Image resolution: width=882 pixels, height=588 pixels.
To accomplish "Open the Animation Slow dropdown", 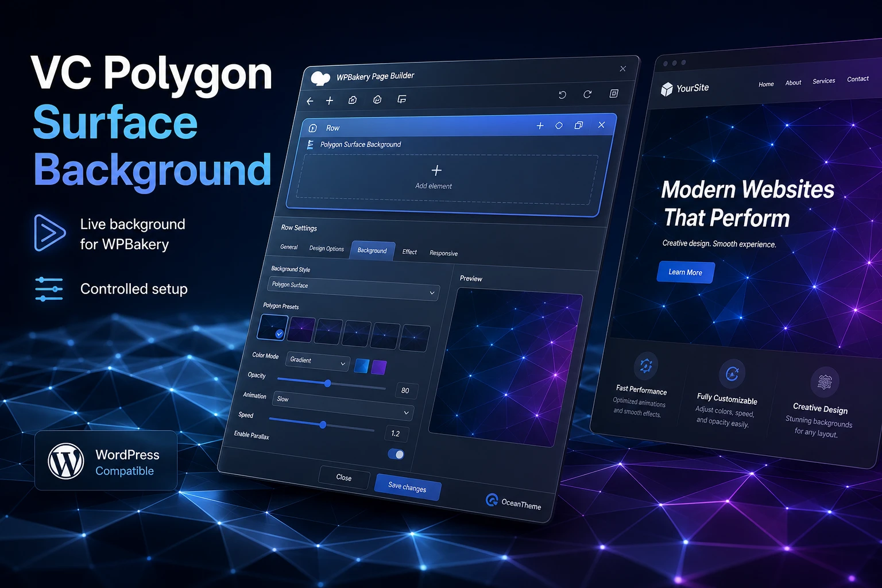I will tap(343, 405).
